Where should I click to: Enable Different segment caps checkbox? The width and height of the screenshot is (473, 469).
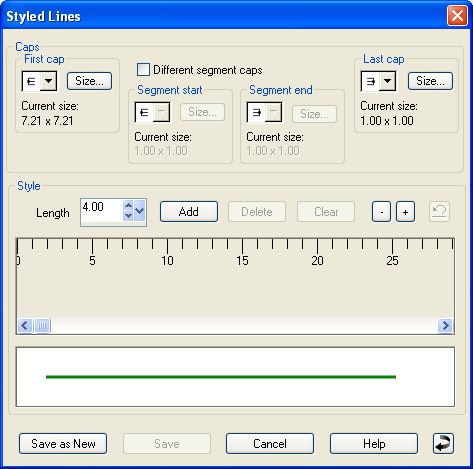[x=143, y=70]
